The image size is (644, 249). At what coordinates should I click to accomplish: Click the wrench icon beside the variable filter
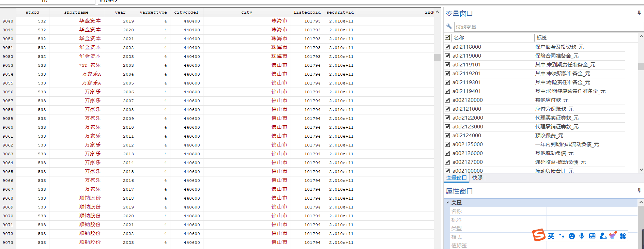tap(449, 27)
